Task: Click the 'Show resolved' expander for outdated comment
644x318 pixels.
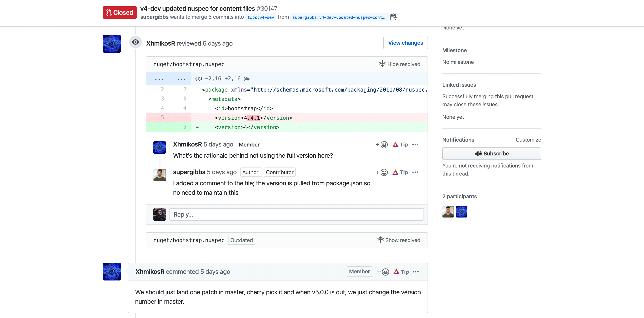Action: (399, 240)
